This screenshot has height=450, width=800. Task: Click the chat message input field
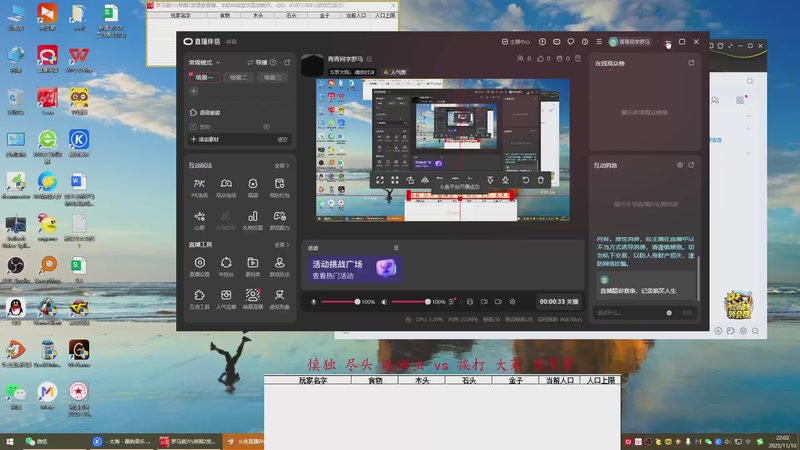click(629, 313)
